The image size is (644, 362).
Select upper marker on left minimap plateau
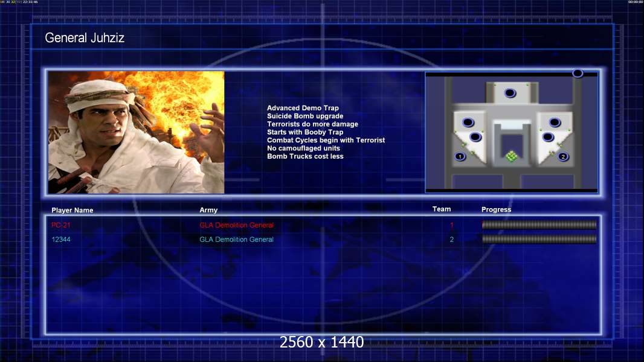tap(468, 122)
